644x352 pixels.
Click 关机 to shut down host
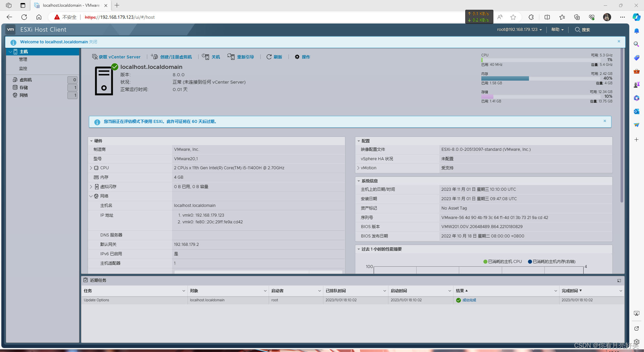click(x=211, y=57)
